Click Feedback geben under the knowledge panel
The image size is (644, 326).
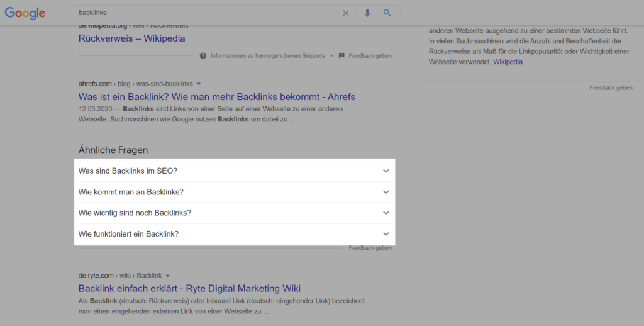tap(611, 87)
